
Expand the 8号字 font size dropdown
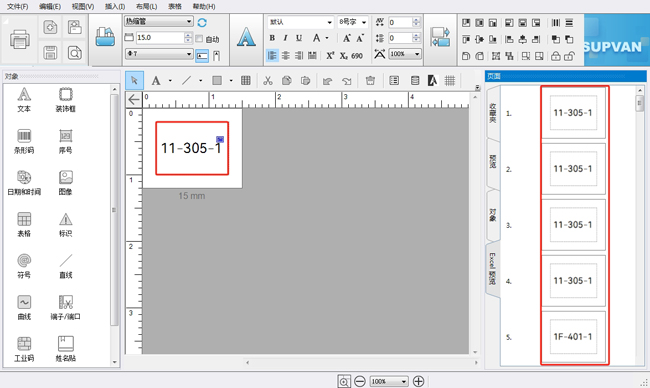click(353, 22)
